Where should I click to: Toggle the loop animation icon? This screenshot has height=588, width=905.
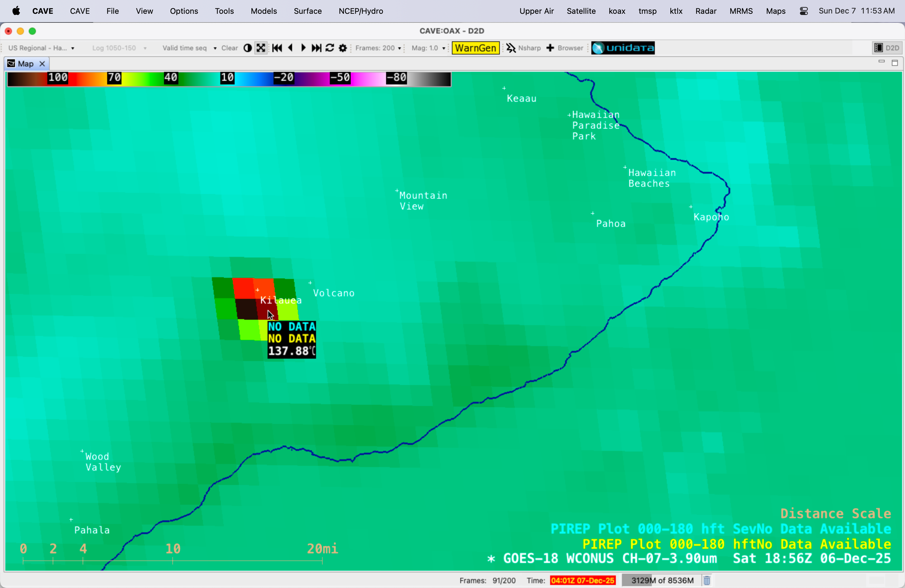(330, 48)
